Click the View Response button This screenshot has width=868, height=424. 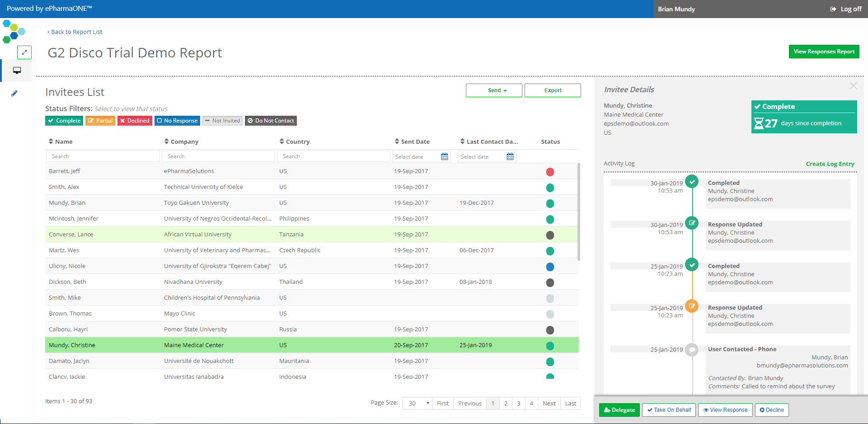coord(725,410)
